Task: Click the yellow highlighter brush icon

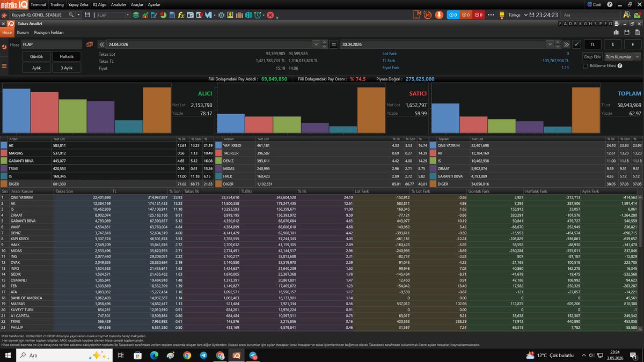Action: [x=502, y=15]
